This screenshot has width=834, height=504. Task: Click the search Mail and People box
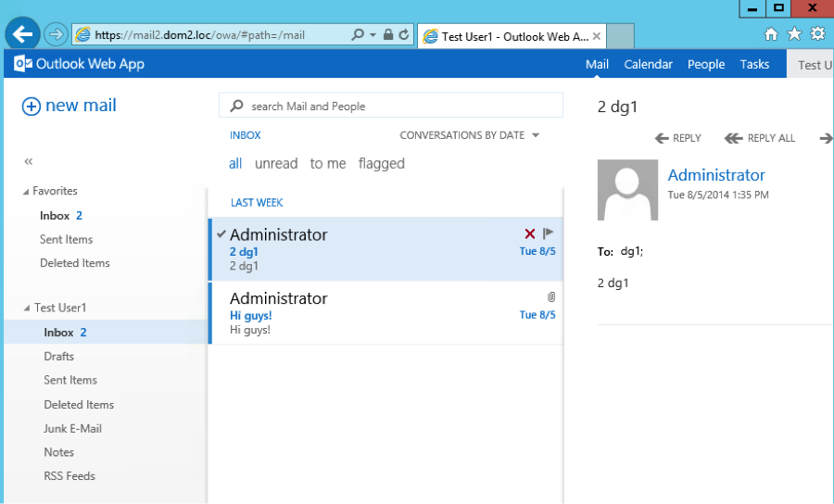click(398, 107)
